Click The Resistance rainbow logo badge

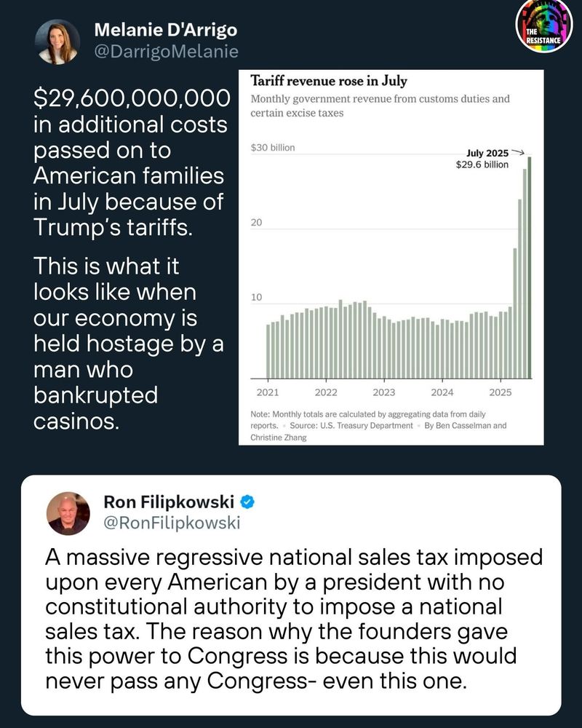click(544, 25)
